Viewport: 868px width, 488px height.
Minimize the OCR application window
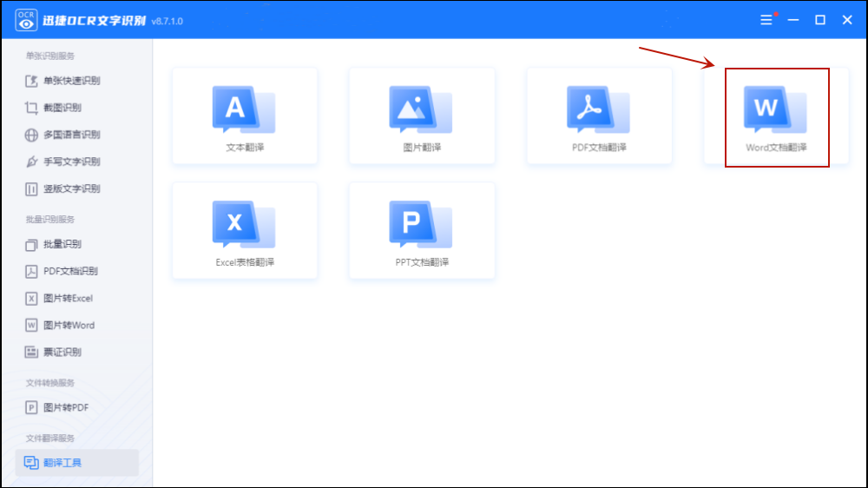793,20
